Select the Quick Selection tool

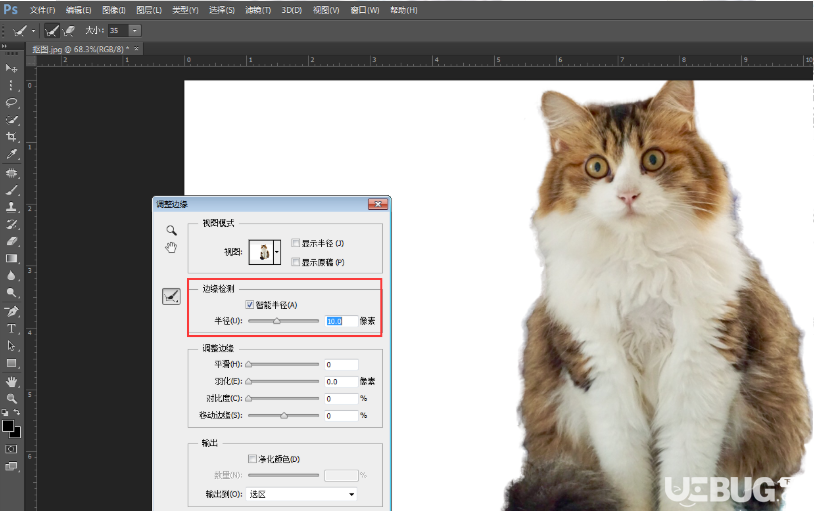pyautogui.click(x=11, y=119)
